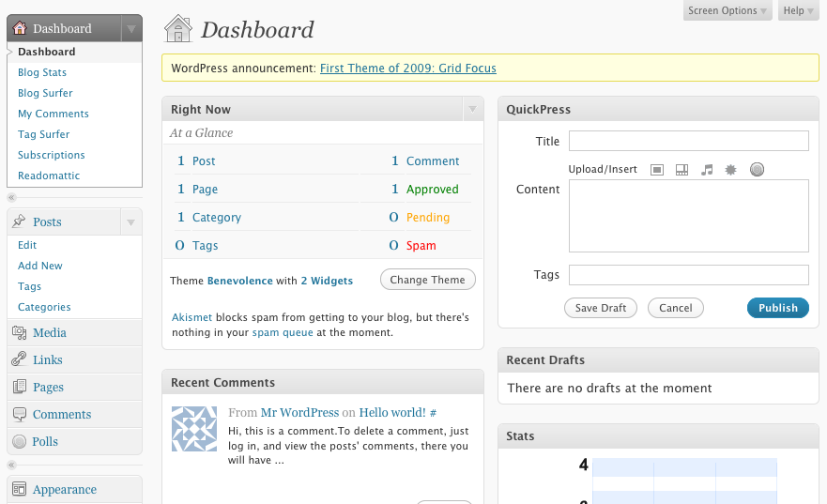View Approved comments link
The height and width of the screenshot is (504, 827).
[x=432, y=189]
